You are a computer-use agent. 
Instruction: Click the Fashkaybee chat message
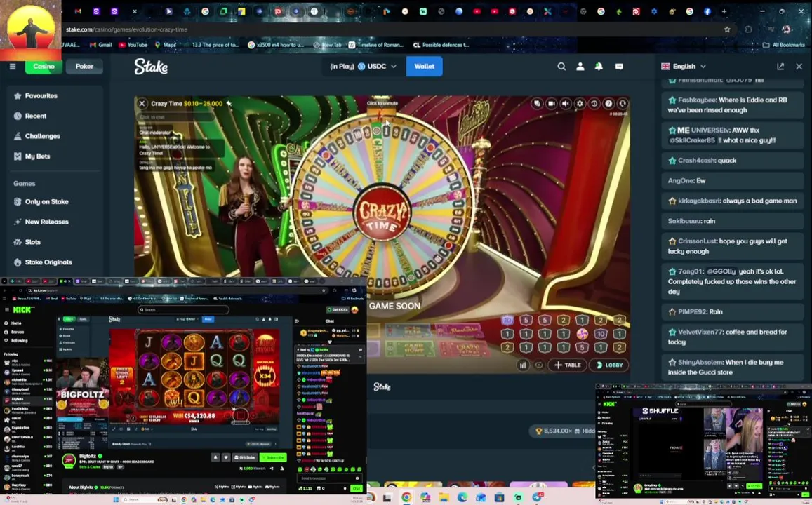coord(732,105)
